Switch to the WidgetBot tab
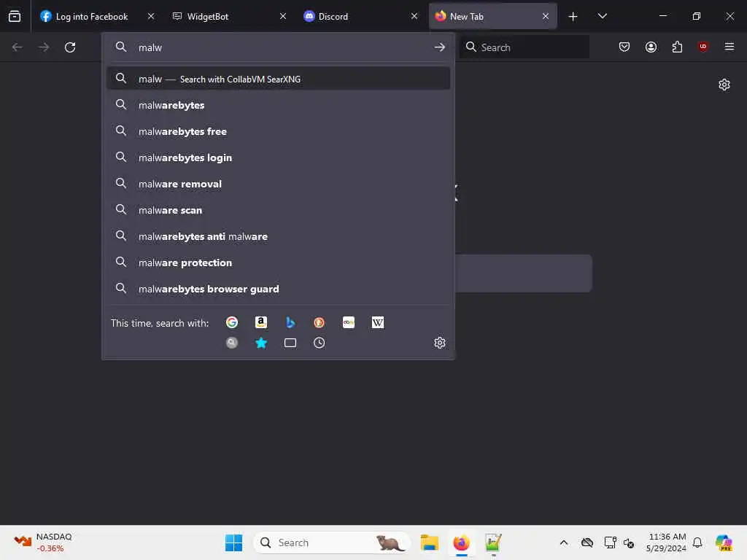This screenshot has height=560, width=747. (229, 16)
